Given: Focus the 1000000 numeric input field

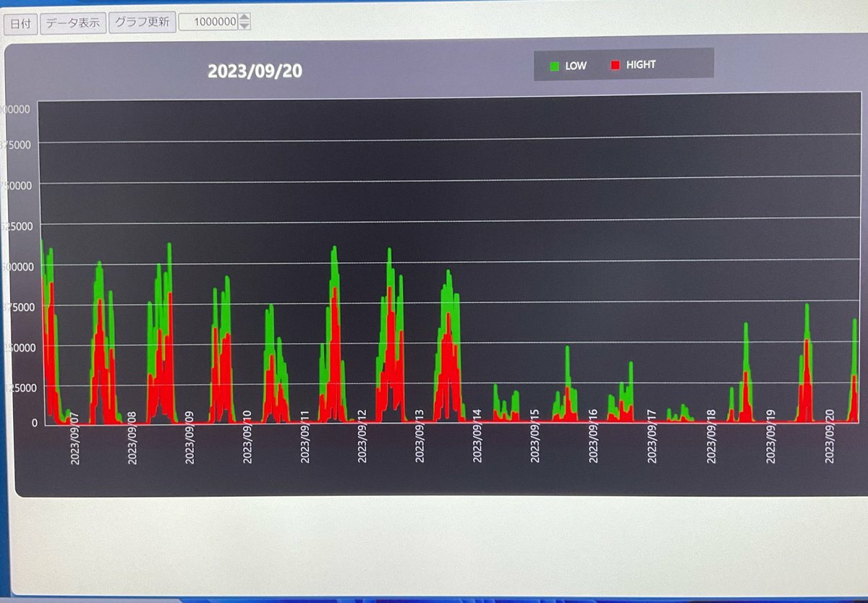Looking at the screenshot, I should coord(209,22).
